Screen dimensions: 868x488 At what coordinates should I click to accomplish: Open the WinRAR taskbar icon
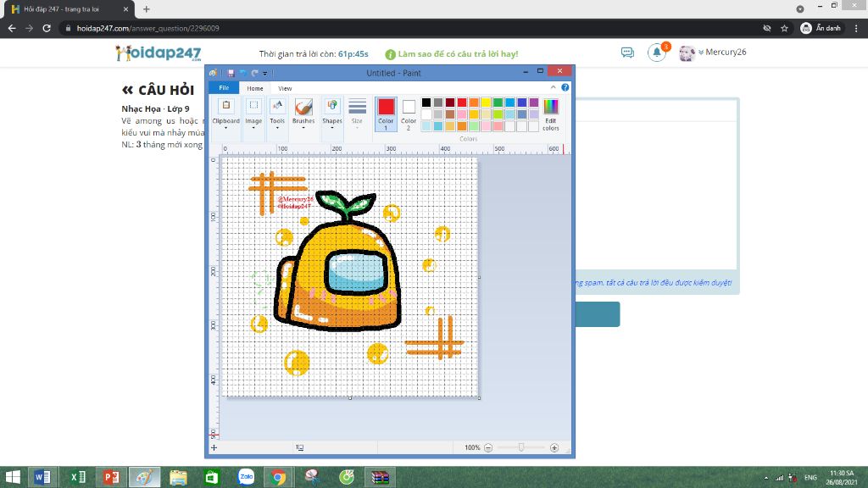[x=381, y=477]
